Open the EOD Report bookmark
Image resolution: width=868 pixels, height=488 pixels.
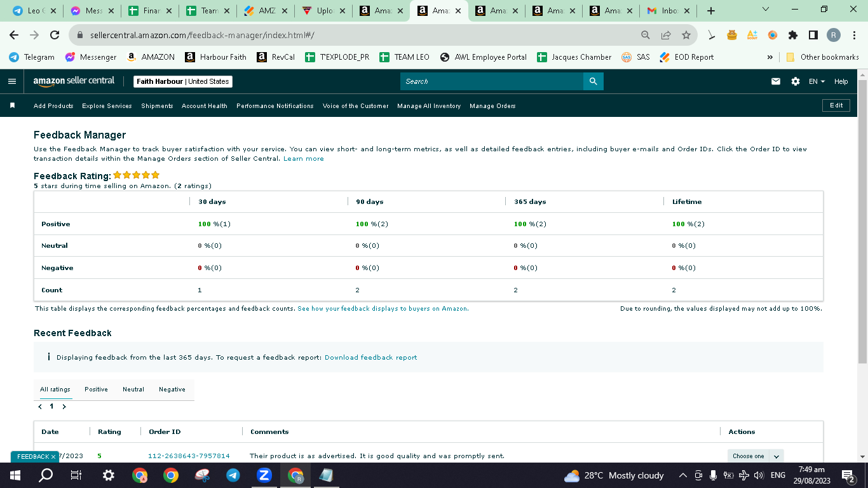(x=686, y=57)
